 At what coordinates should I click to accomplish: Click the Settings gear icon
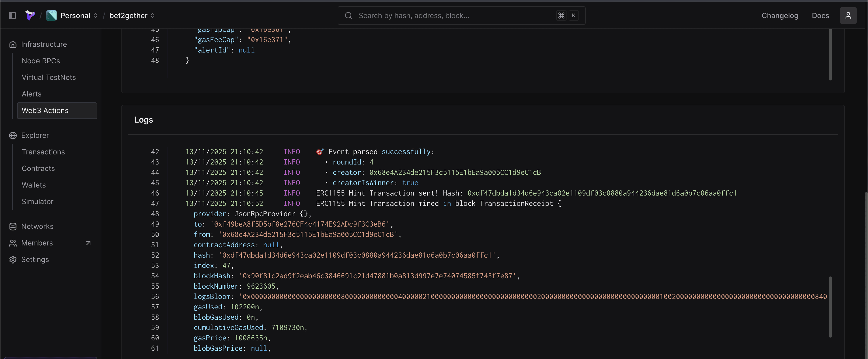tap(13, 259)
